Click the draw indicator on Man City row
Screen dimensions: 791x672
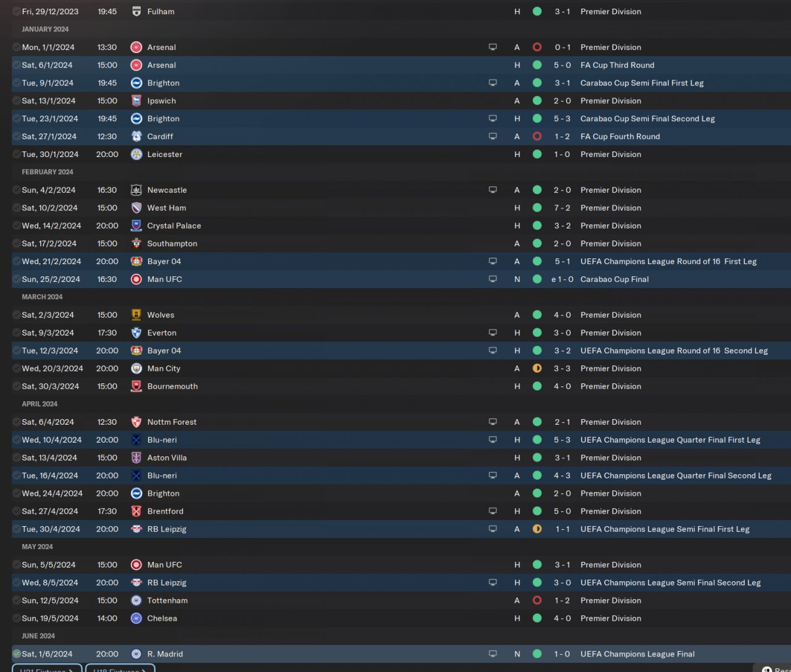pyautogui.click(x=537, y=368)
